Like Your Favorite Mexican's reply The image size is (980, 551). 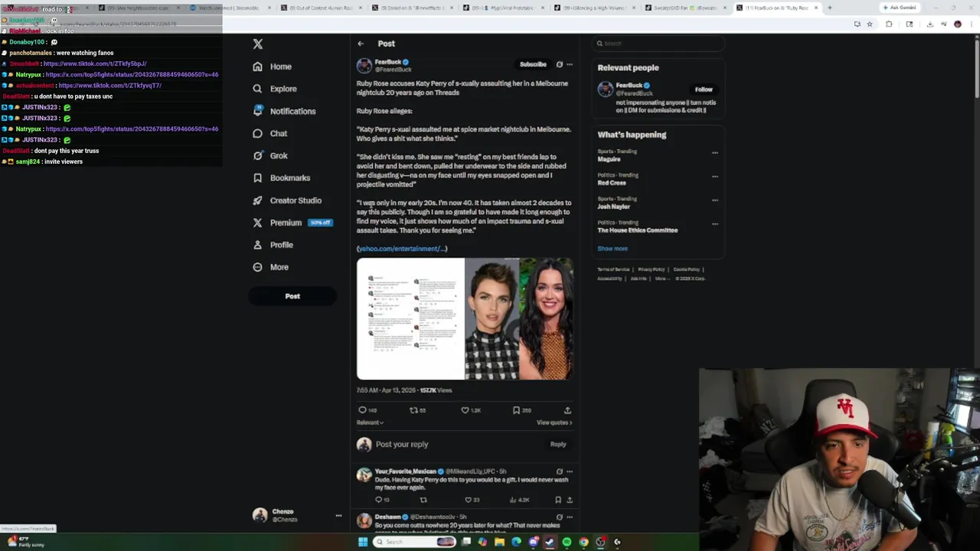[469, 500]
